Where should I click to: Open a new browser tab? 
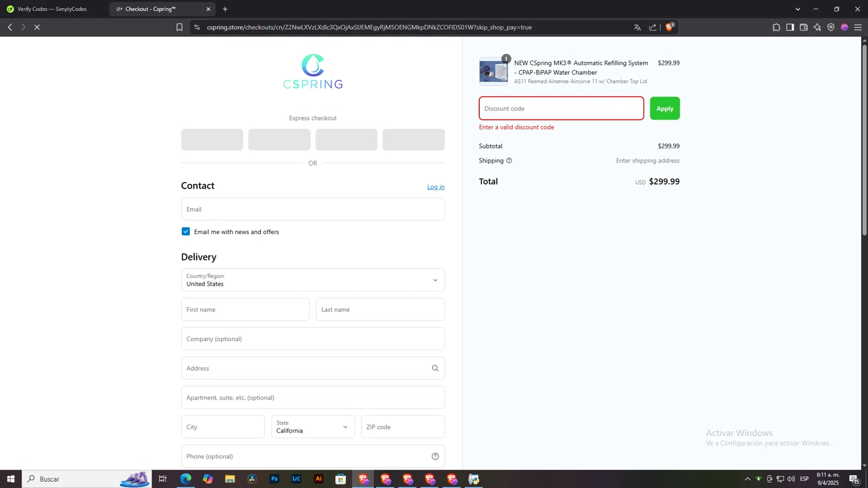pos(225,9)
